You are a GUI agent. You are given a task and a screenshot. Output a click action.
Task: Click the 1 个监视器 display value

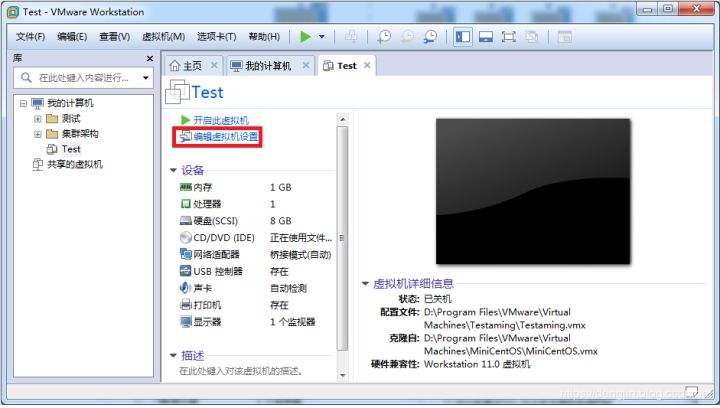[x=292, y=322]
